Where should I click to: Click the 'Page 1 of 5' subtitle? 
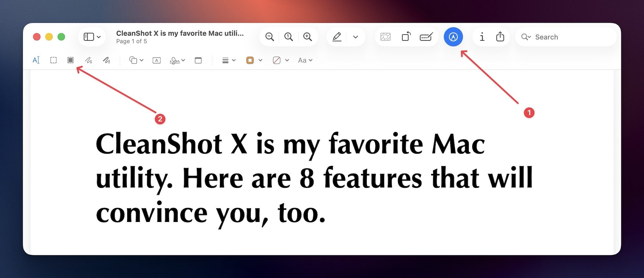click(x=132, y=41)
